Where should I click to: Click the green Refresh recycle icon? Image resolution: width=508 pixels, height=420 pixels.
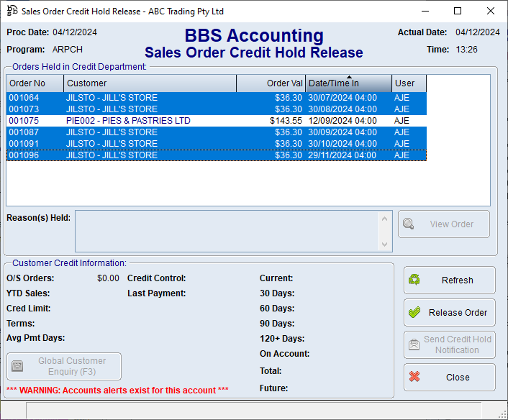(414, 280)
